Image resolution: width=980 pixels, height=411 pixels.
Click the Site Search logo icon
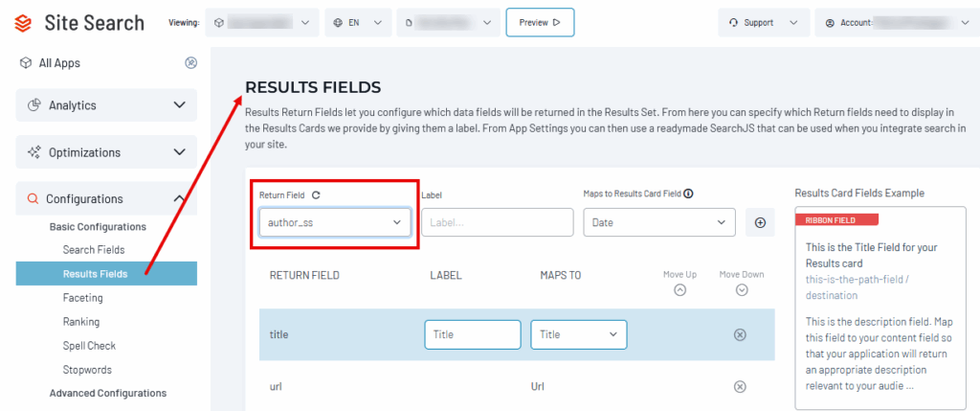click(23, 23)
